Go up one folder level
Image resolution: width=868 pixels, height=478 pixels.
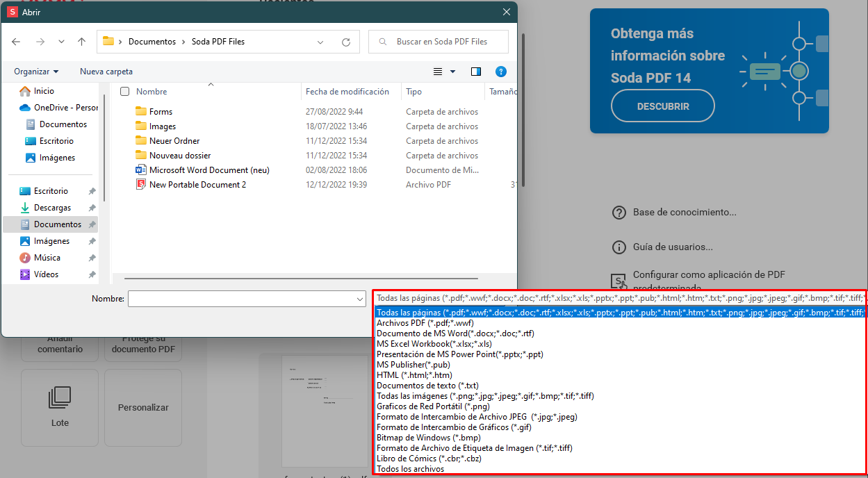coord(81,42)
